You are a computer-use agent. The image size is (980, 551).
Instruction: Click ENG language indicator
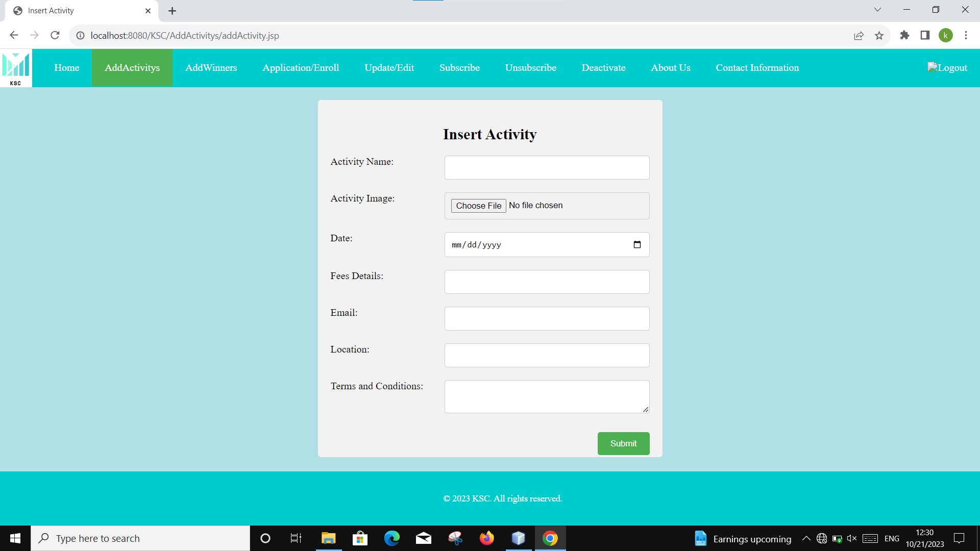(892, 539)
